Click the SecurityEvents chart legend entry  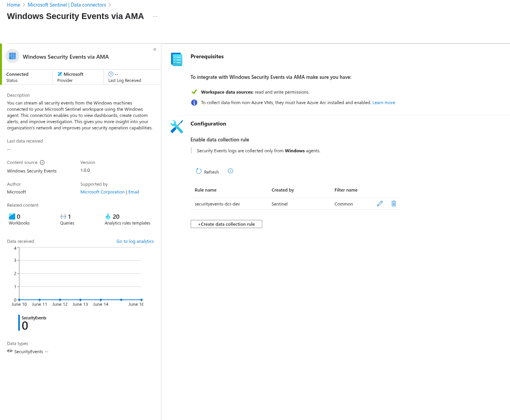point(33,323)
